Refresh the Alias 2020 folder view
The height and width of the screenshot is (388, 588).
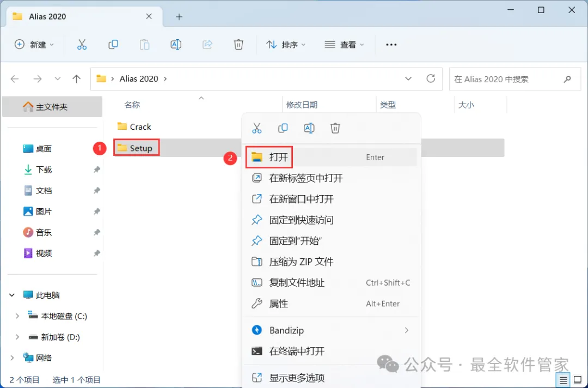pyautogui.click(x=431, y=78)
